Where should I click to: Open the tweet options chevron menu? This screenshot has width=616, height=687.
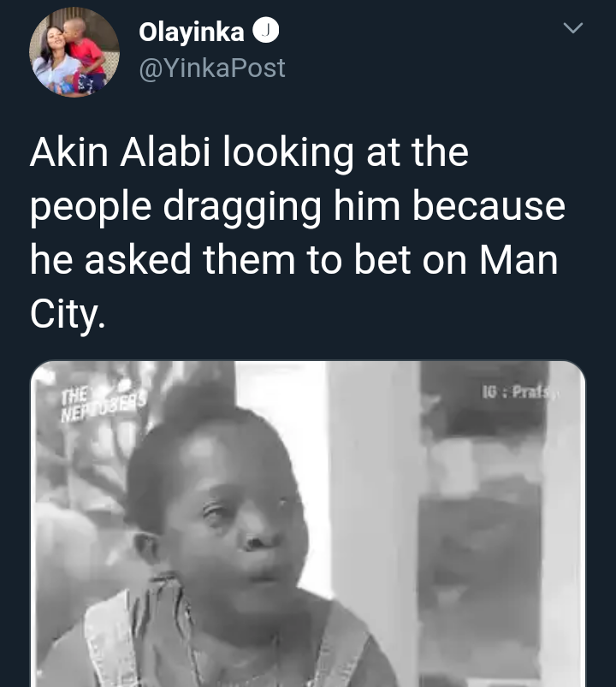[x=572, y=28]
